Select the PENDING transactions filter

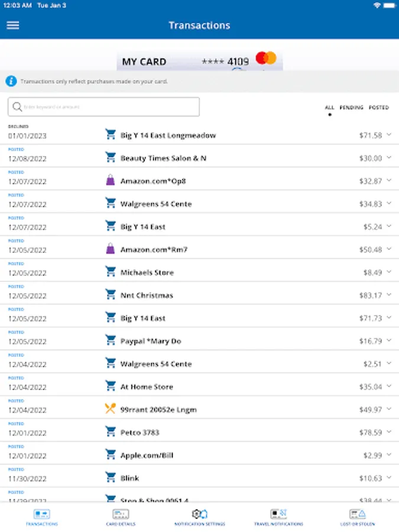click(352, 108)
